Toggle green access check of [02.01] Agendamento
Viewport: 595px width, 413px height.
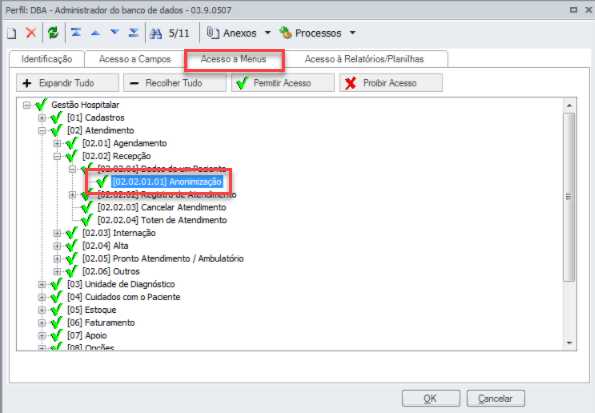tap(71, 143)
